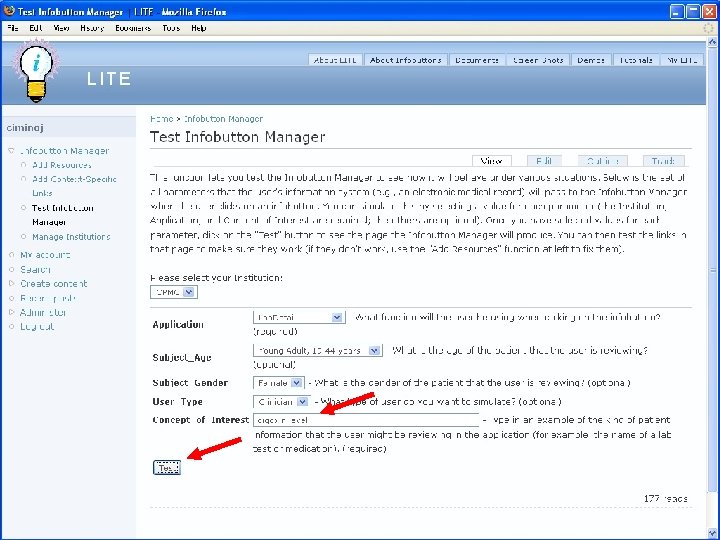Go to About LITE tab

335,60
